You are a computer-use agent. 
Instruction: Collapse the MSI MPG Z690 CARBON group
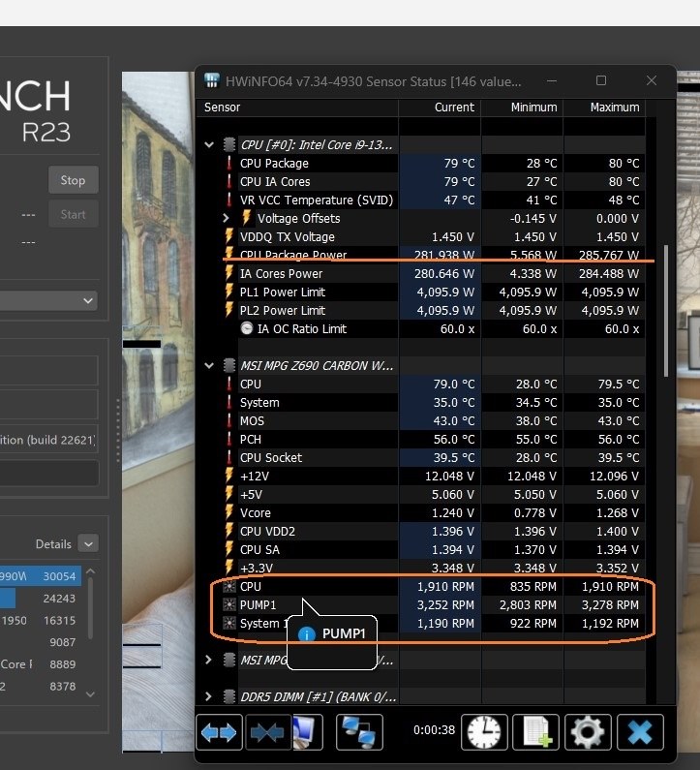point(209,366)
